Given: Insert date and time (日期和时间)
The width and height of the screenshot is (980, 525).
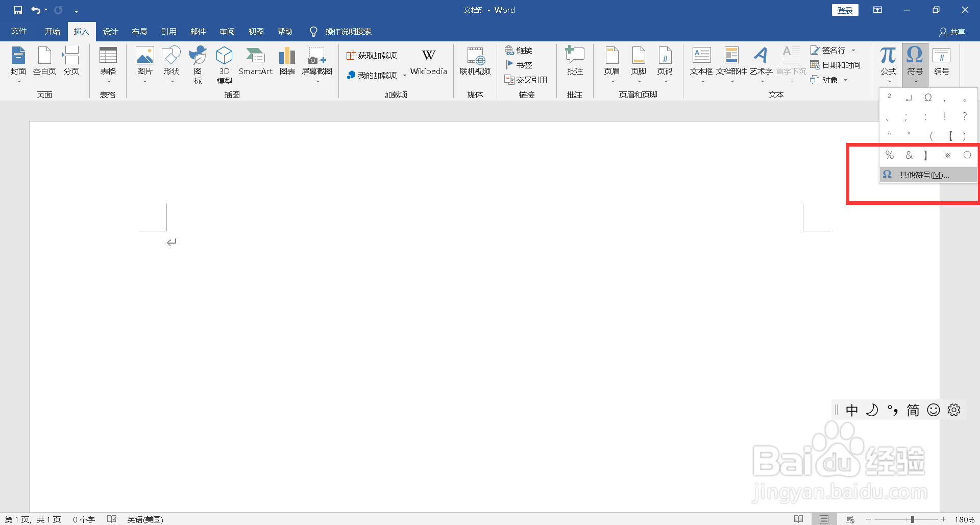Looking at the screenshot, I should (836, 65).
